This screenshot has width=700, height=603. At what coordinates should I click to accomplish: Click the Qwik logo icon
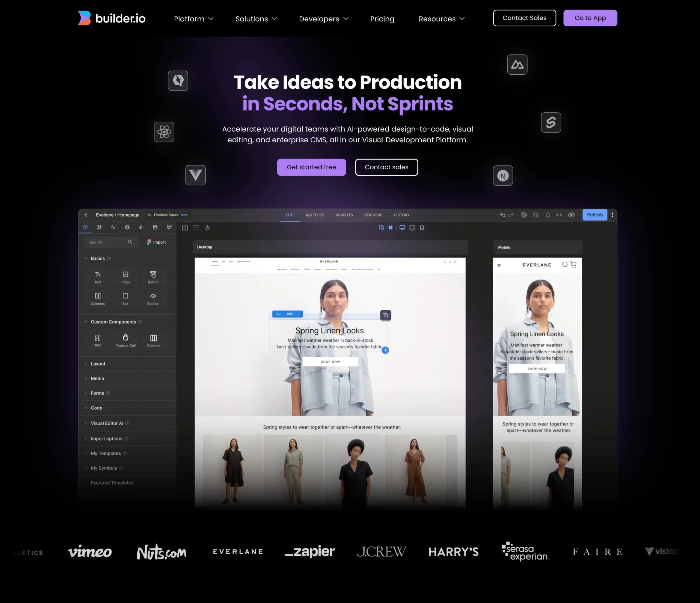(x=178, y=80)
